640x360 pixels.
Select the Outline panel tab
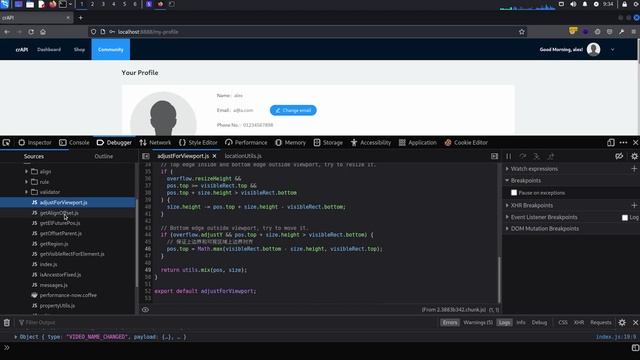click(104, 156)
